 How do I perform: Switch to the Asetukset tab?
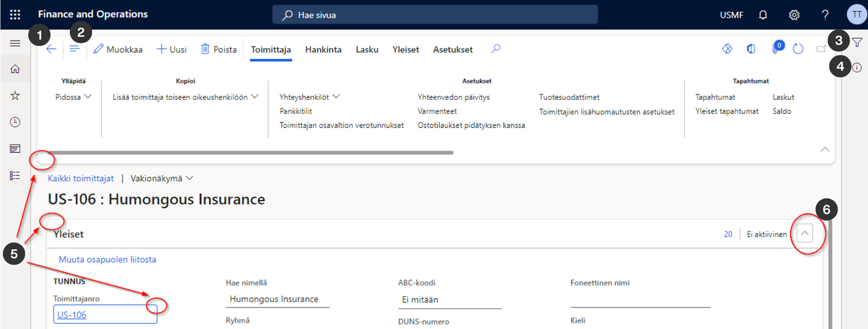tap(453, 49)
